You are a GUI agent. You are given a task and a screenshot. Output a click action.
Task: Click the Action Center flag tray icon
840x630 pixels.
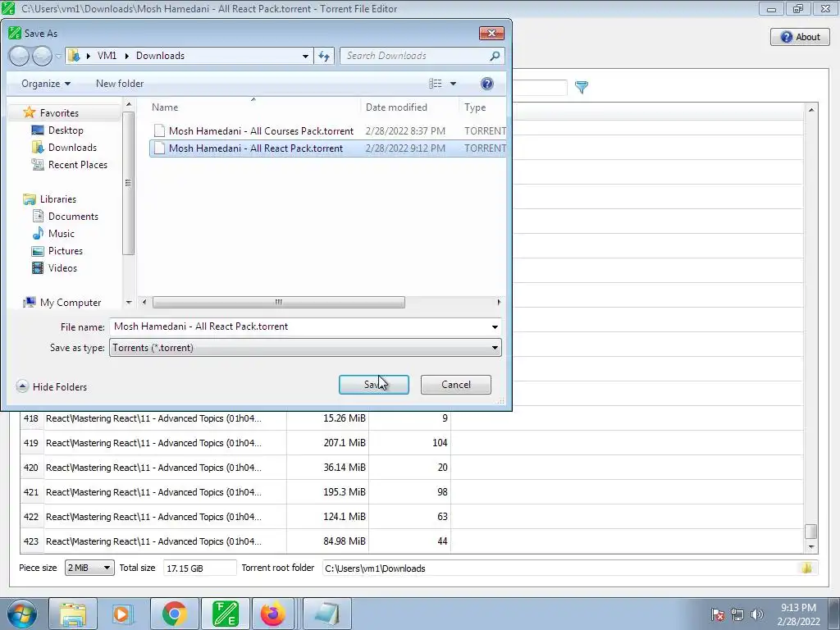pyautogui.click(x=718, y=614)
